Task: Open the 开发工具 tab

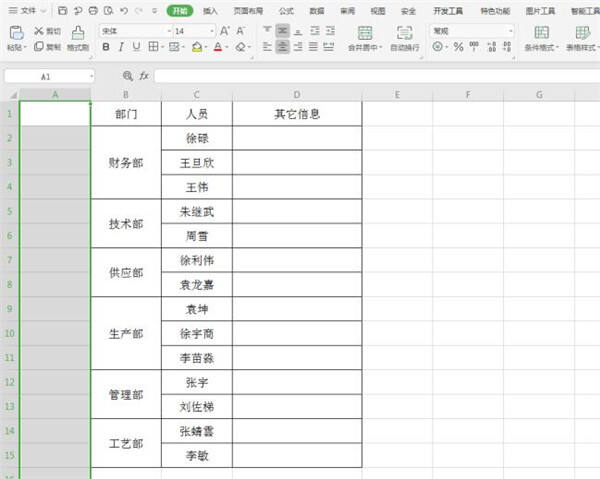Action: [x=448, y=11]
